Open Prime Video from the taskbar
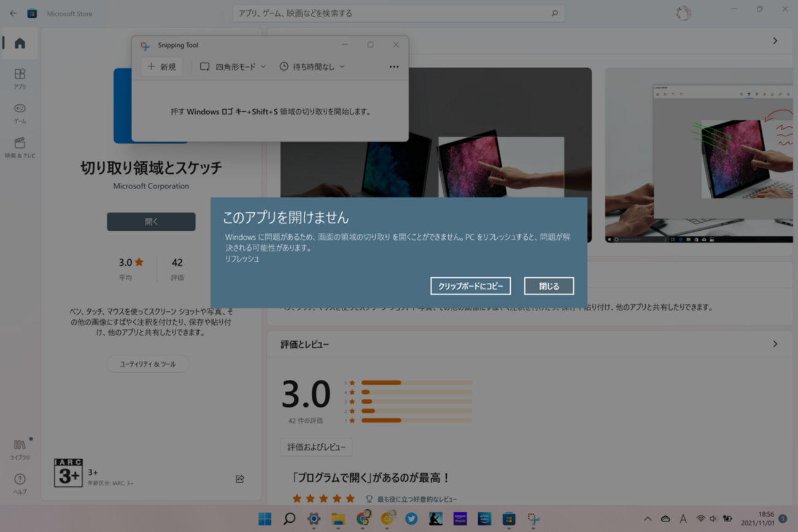 point(484,519)
